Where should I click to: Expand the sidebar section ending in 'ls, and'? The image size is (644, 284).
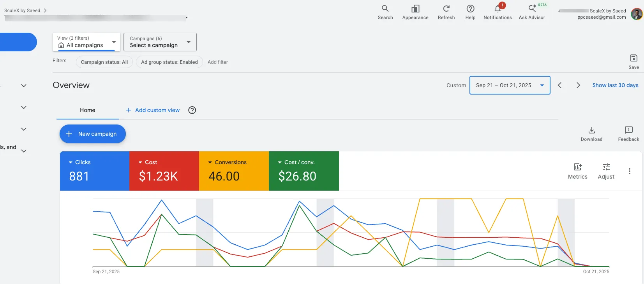tap(24, 151)
